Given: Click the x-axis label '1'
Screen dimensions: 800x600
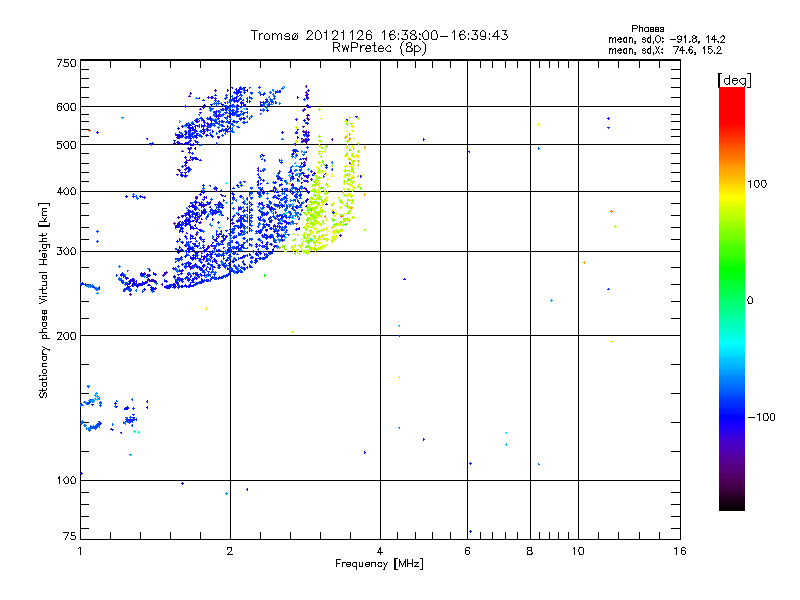Looking at the screenshot, I should point(80,551).
